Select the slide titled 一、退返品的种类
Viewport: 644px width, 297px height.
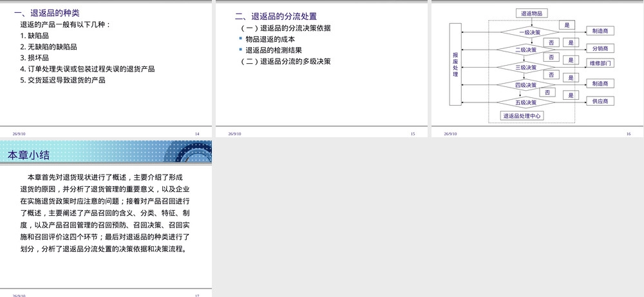pos(106,68)
